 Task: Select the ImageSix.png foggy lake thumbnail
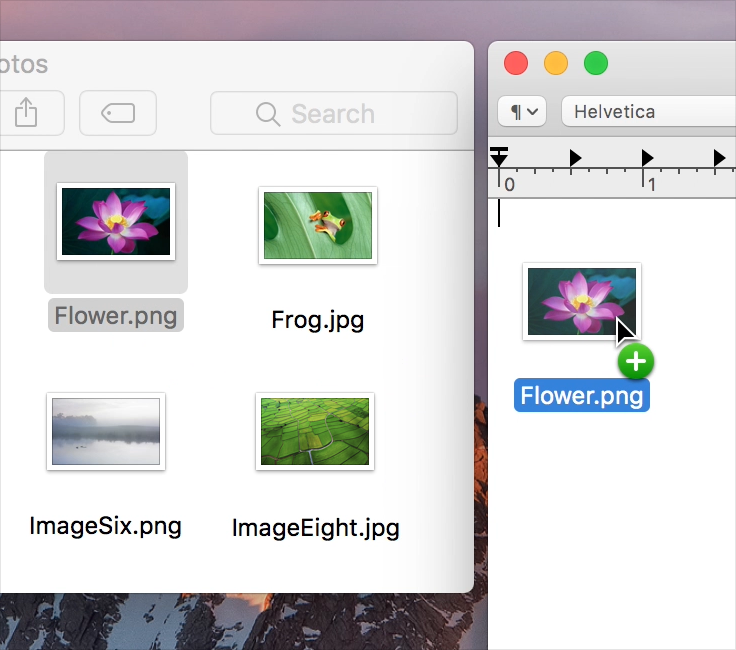tap(106, 431)
